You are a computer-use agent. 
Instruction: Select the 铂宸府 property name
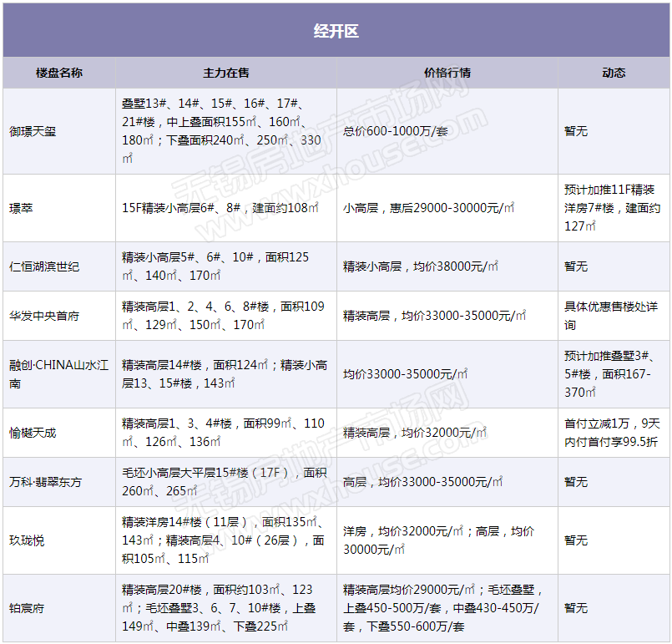click(x=27, y=609)
